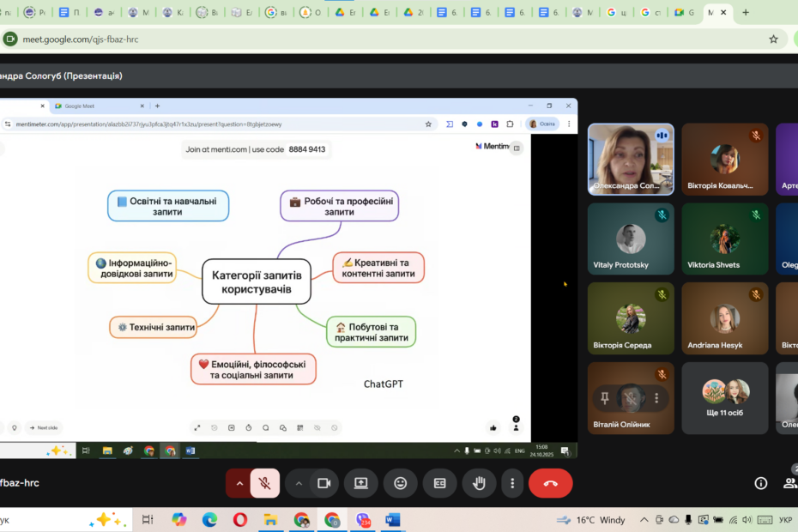Toggle the camera on or off
The image size is (798, 532).
323,483
